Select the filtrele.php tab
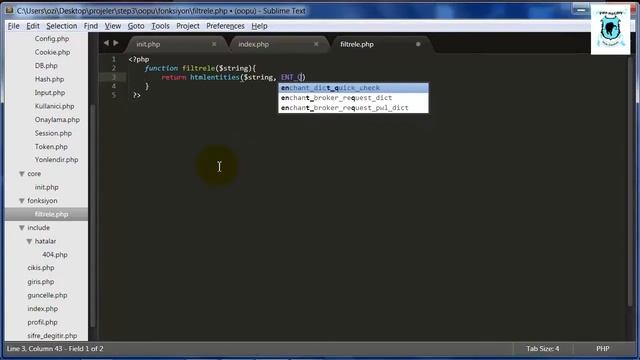The image size is (640, 360). pyautogui.click(x=357, y=44)
